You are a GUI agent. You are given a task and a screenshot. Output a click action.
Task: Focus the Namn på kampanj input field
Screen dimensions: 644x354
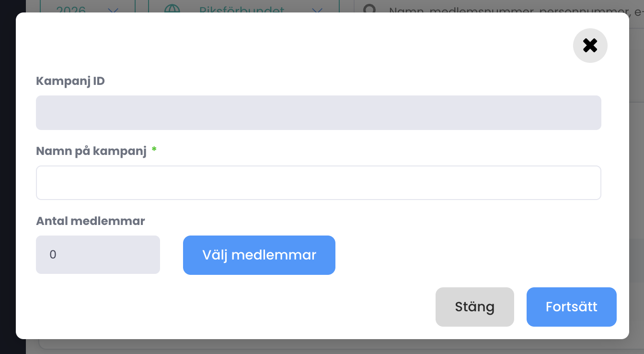[x=318, y=183]
